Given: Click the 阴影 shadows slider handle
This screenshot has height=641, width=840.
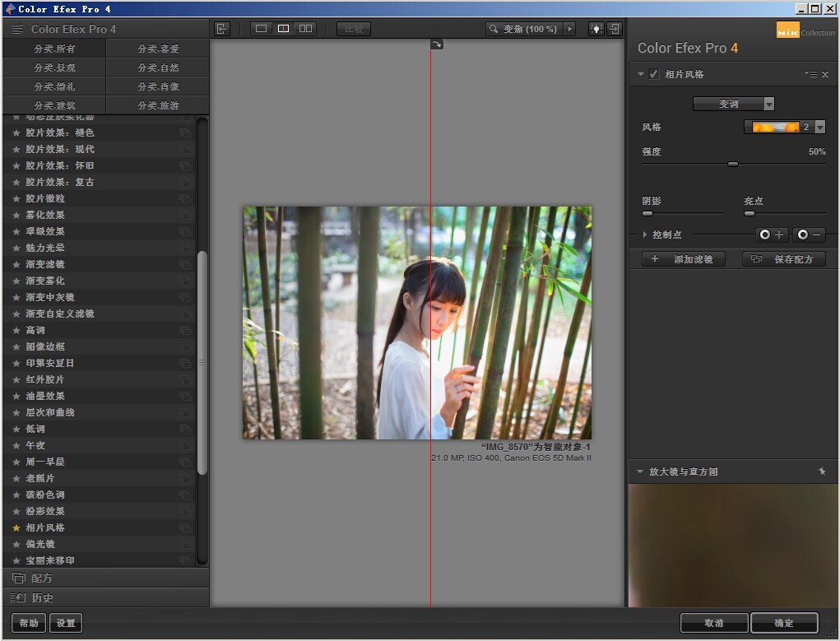Looking at the screenshot, I should pos(647,213).
